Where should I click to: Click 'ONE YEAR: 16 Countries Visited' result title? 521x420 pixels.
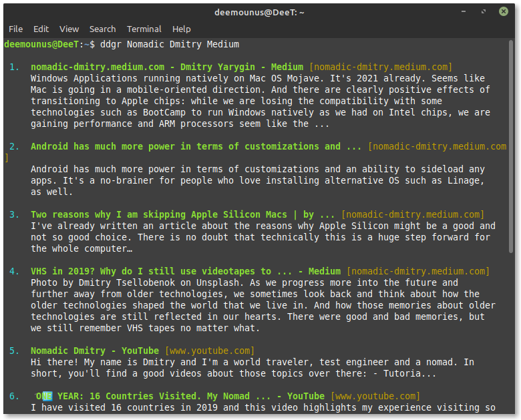[116, 397]
